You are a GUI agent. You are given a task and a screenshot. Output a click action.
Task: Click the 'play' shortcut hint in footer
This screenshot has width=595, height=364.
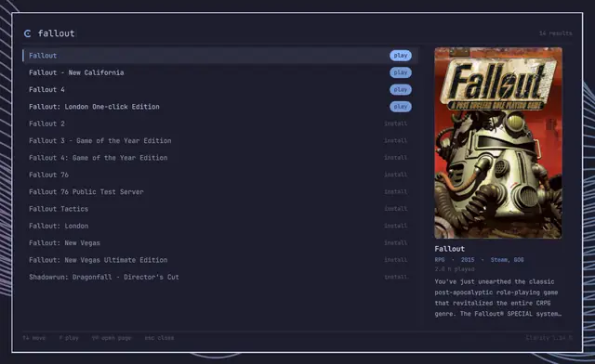pos(69,338)
